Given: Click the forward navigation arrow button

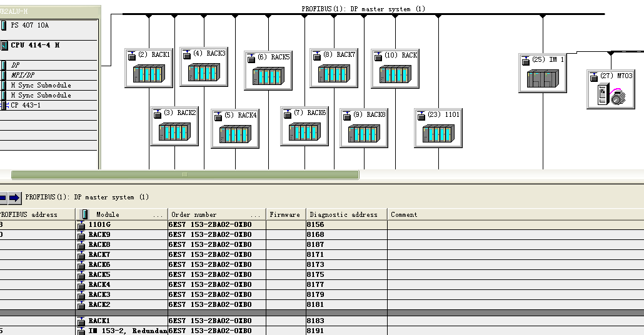Looking at the screenshot, I should click(x=15, y=198).
